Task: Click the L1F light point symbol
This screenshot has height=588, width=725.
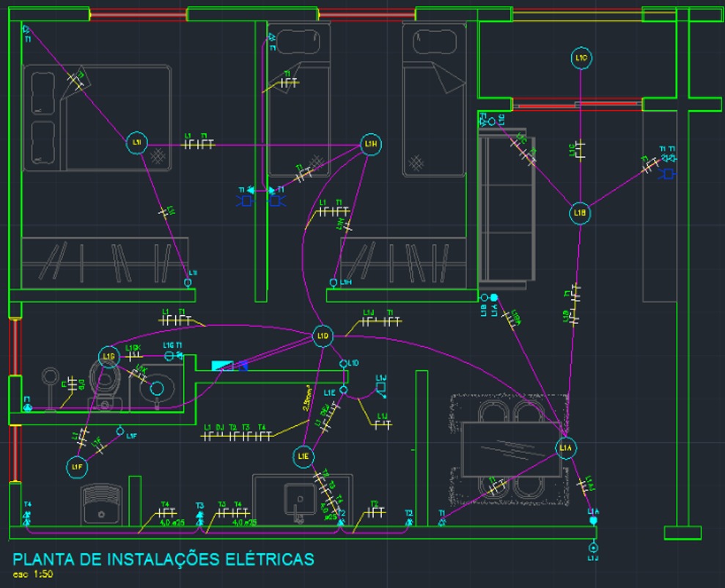Action: [77, 467]
